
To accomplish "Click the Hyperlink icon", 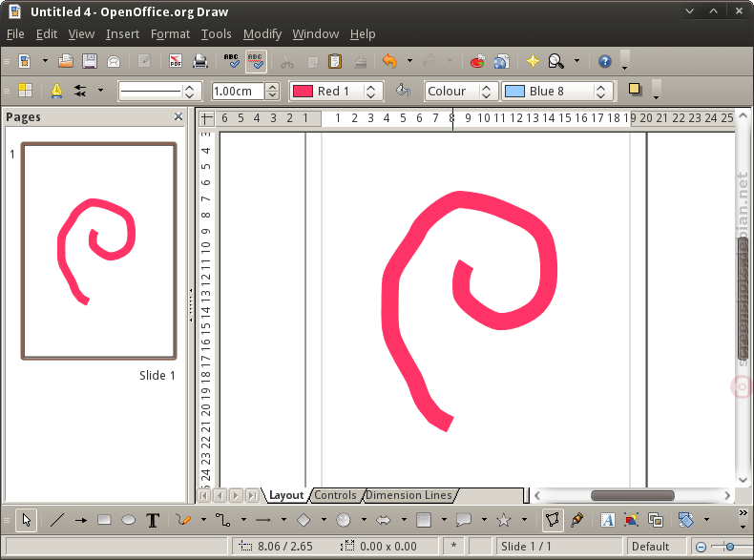I will [x=501, y=61].
